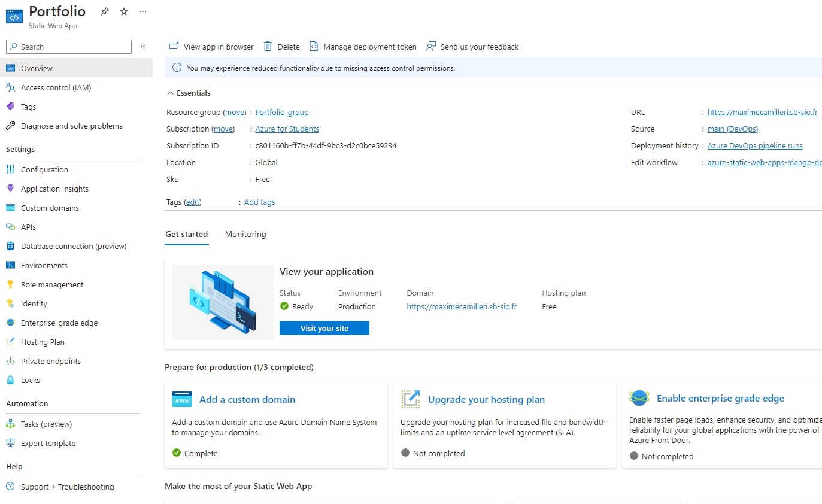Mark Portfolio as favorite with star
822x504 pixels.
124,11
